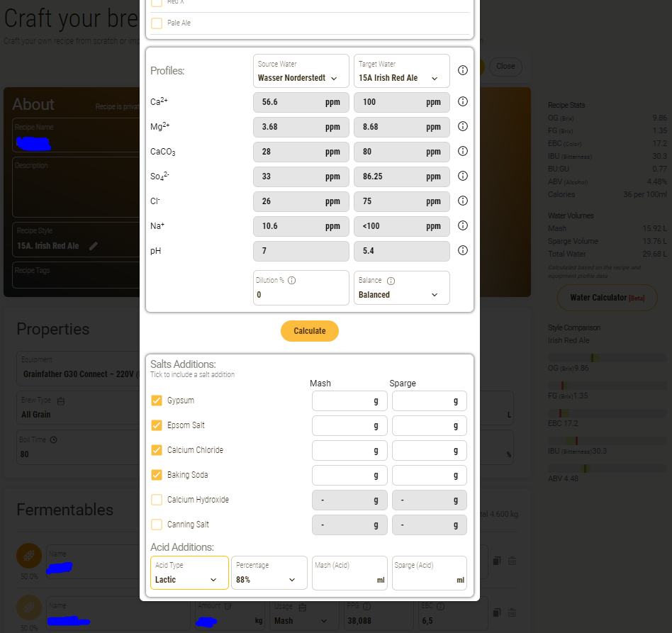
Task: Click the Dilution % info icon
Action: (x=291, y=281)
